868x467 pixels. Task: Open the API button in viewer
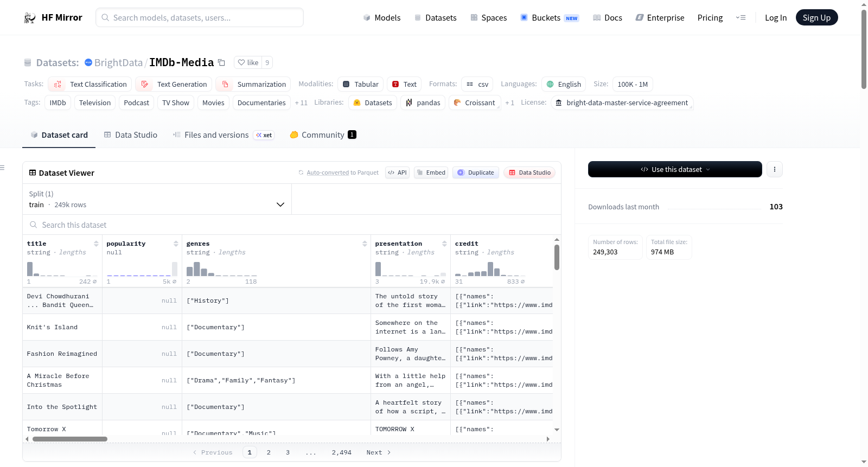tap(397, 172)
